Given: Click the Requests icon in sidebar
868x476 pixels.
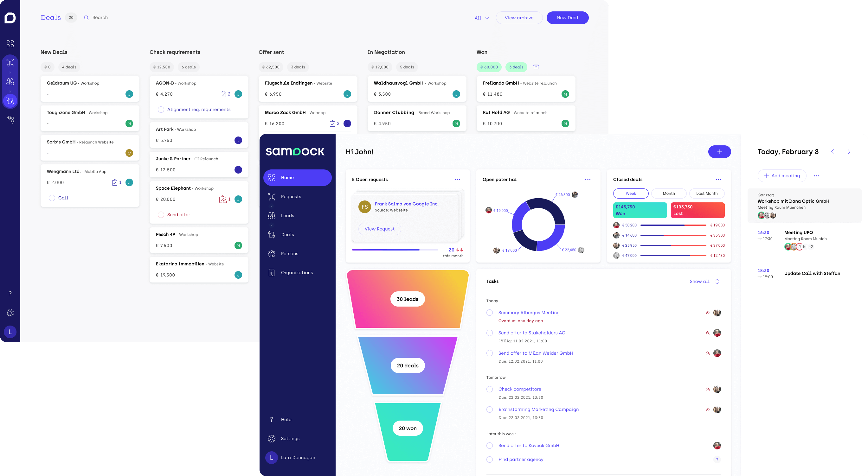Looking at the screenshot, I should click(272, 196).
